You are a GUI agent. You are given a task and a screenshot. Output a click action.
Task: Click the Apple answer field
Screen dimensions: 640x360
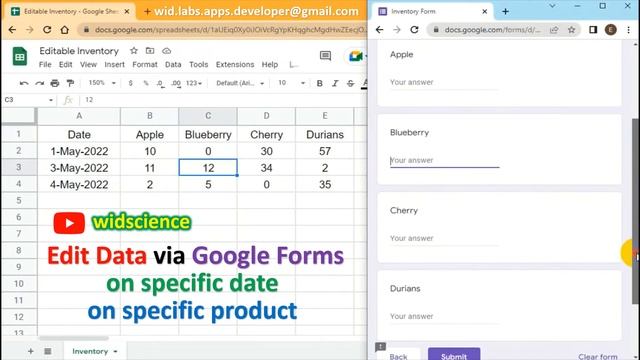point(444,82)
